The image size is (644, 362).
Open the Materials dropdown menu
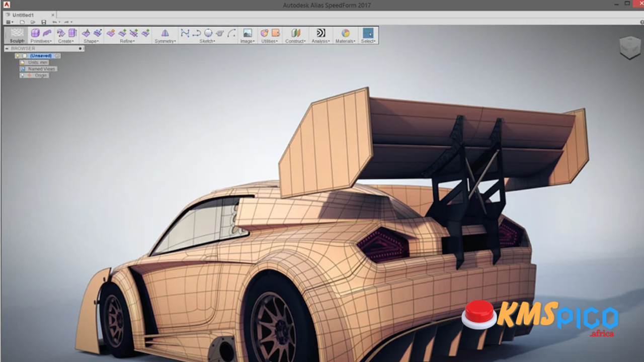click(x=345, y=41)
